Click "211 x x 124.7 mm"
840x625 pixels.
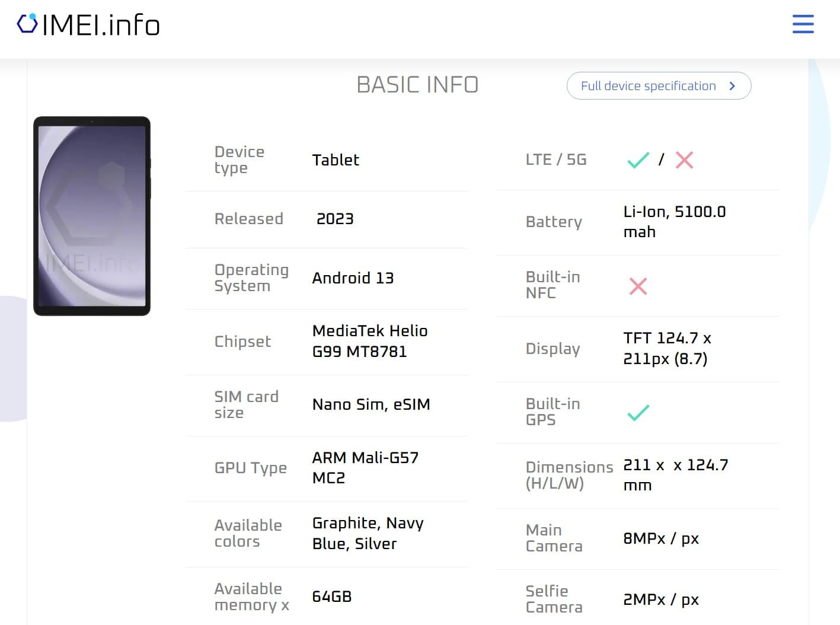coord(675,475)
